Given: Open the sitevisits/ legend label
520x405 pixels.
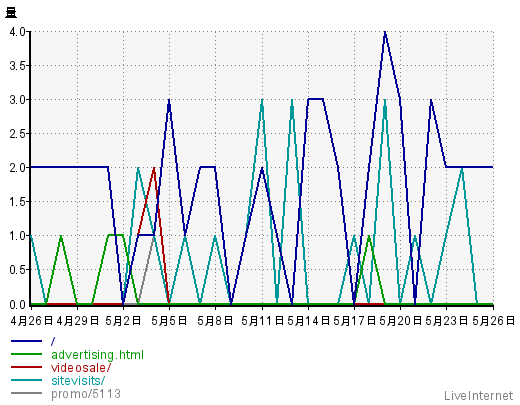Looking at the screenshot, I should coord(78,381).
